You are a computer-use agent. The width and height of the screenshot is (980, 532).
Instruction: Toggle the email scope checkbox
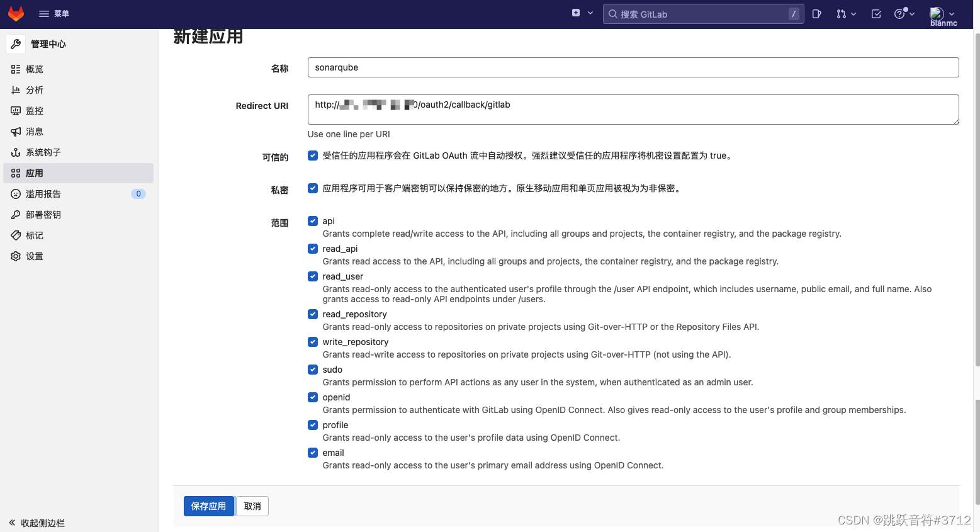(313, 453)
